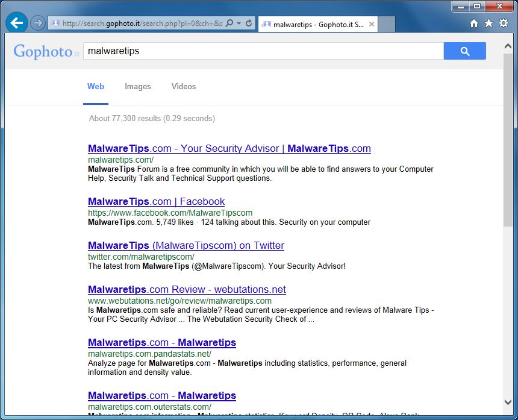Select the malwaretips - Gophoto.it browser tab
Image resolution: width=518 pixels, height=420 pixels.
(x=318, y=25)
